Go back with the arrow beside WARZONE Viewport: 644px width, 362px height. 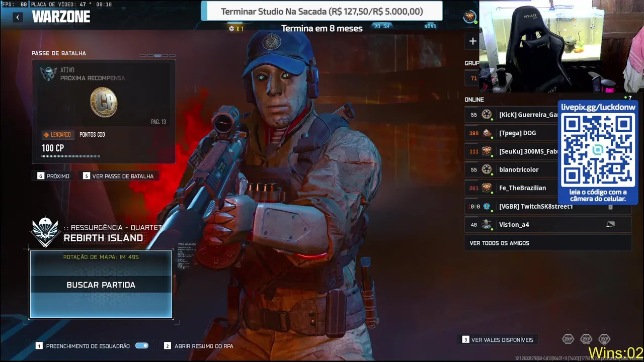pos(18,17)
